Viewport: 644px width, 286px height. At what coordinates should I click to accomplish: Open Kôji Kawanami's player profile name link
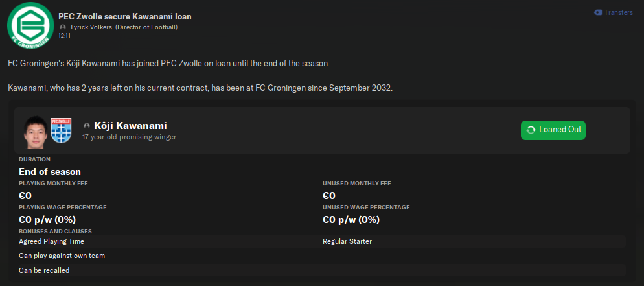tap(130, 126)
